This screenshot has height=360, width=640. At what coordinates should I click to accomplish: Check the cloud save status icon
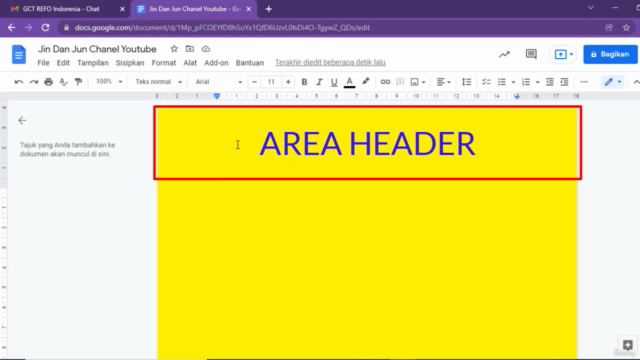click(206, 49)
